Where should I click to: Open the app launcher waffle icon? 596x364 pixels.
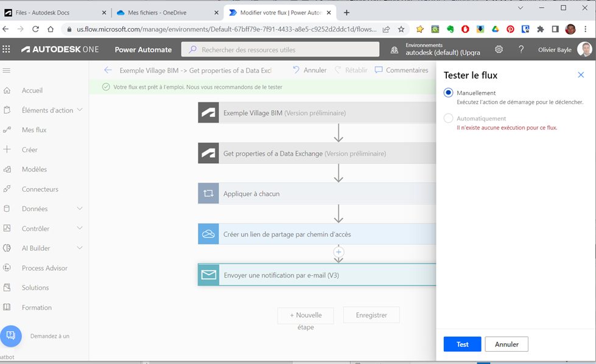pos(7,49)
